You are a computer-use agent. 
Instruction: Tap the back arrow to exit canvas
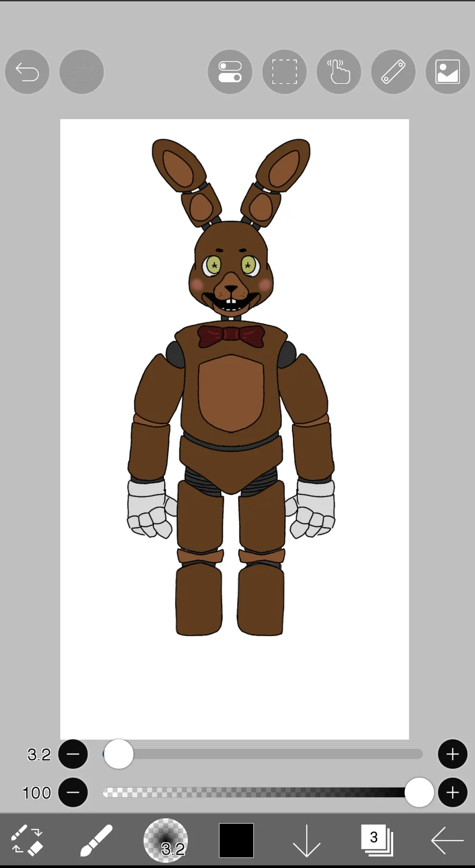(447, 840)
